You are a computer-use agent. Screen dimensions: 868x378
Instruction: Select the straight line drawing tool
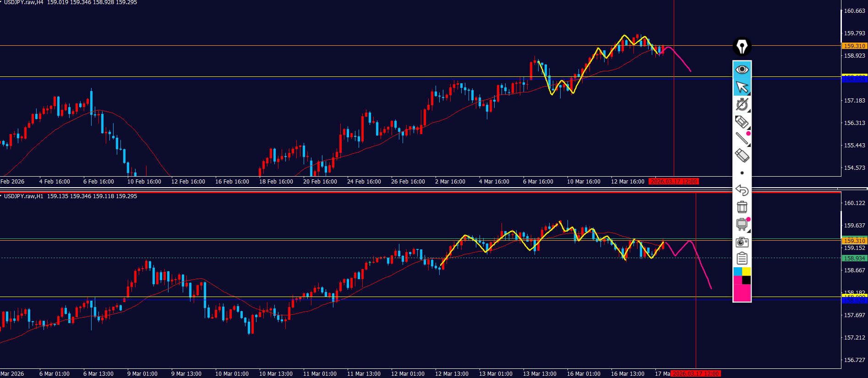click(x=742, y=139)
